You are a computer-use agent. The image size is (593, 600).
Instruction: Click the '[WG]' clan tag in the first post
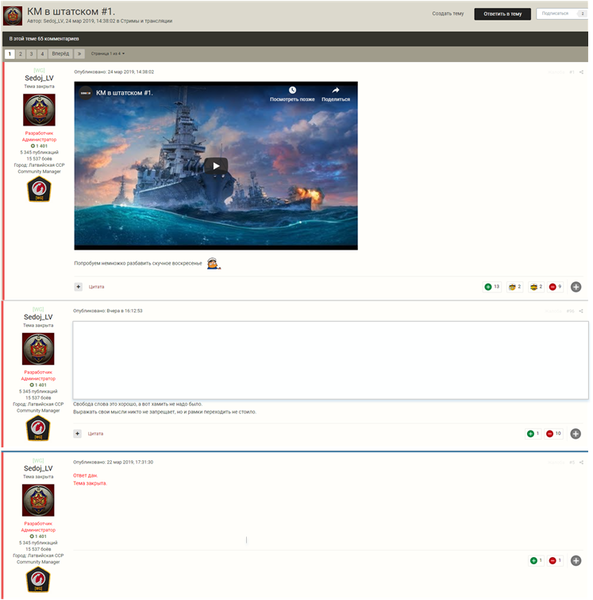tap(39, 70)
